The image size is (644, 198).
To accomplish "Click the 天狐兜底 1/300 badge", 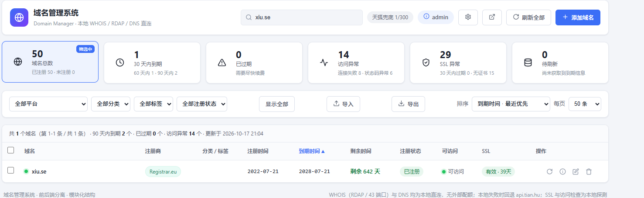I will (x=390, y=17).
